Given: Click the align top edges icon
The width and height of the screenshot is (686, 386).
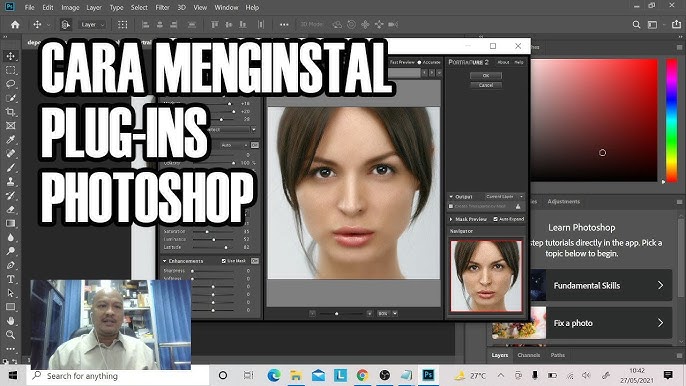Looking at the screenshot, I should point(214,25).
